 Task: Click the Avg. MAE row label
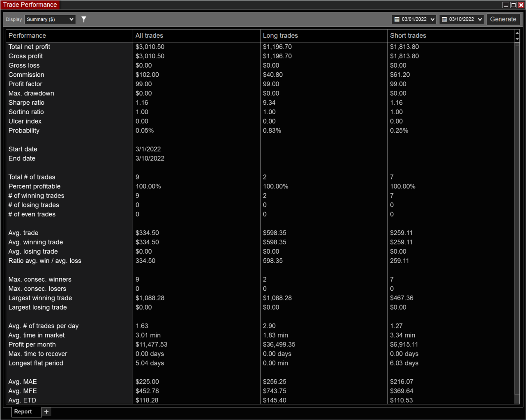click(23, 382)
